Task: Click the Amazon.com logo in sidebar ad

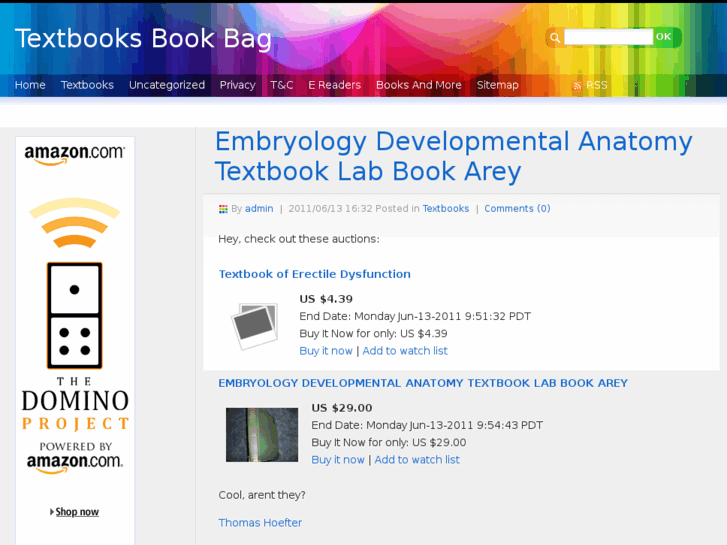Action: coord(75,154)
